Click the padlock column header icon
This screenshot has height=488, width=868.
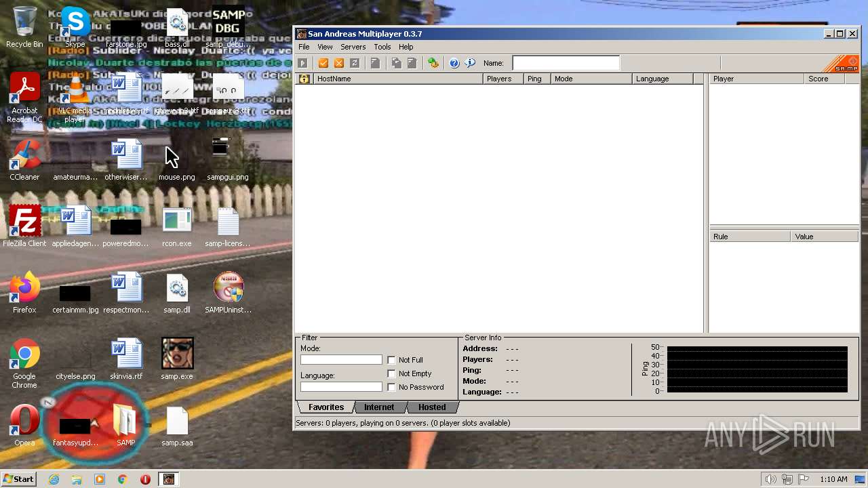tap(304, 79)
